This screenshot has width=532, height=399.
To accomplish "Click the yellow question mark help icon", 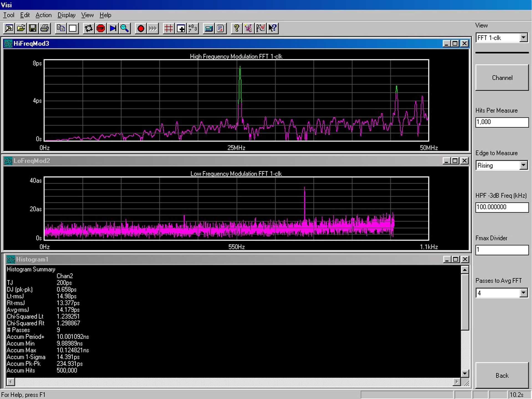I will pos(236,28).
